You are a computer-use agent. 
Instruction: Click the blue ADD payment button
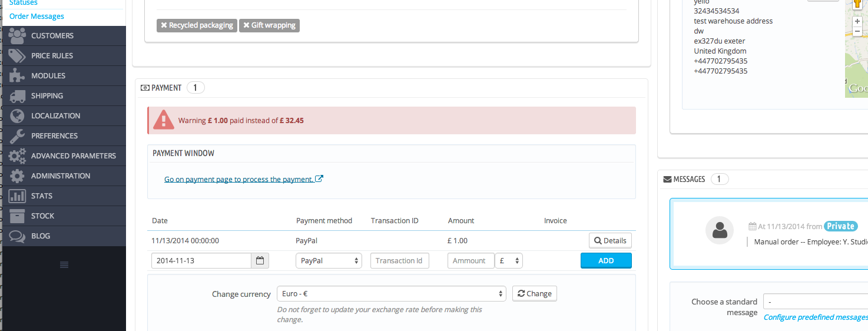[606, 260]
